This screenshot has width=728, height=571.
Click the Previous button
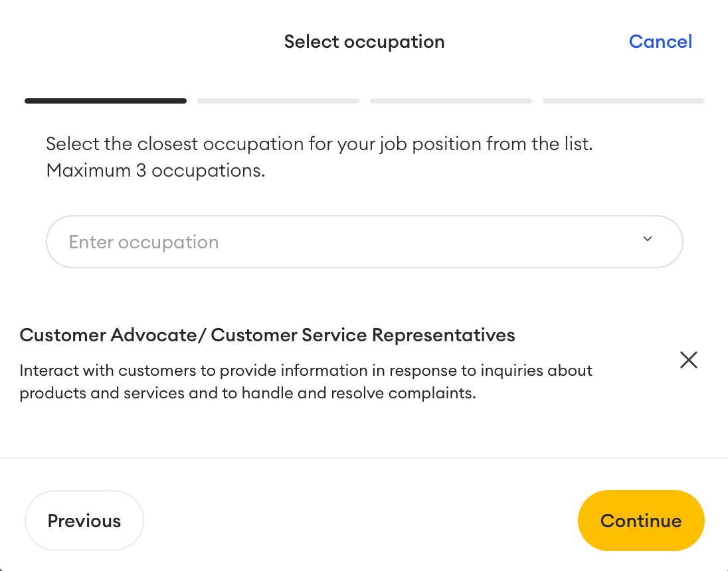[84, 521]
